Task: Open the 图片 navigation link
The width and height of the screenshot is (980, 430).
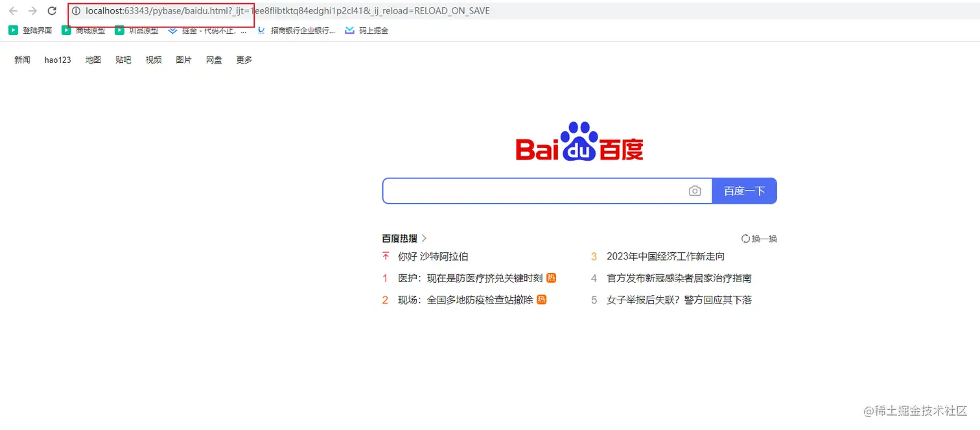Action: pos(184,60)
